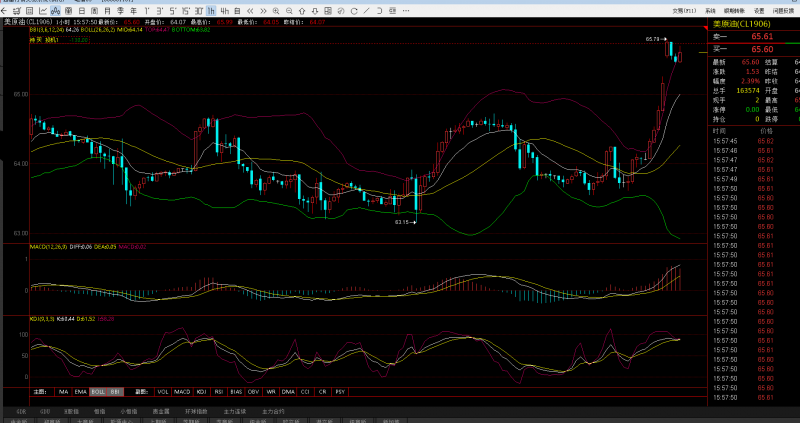
Task: Open the three-dots more options menu
Action: 406,11
